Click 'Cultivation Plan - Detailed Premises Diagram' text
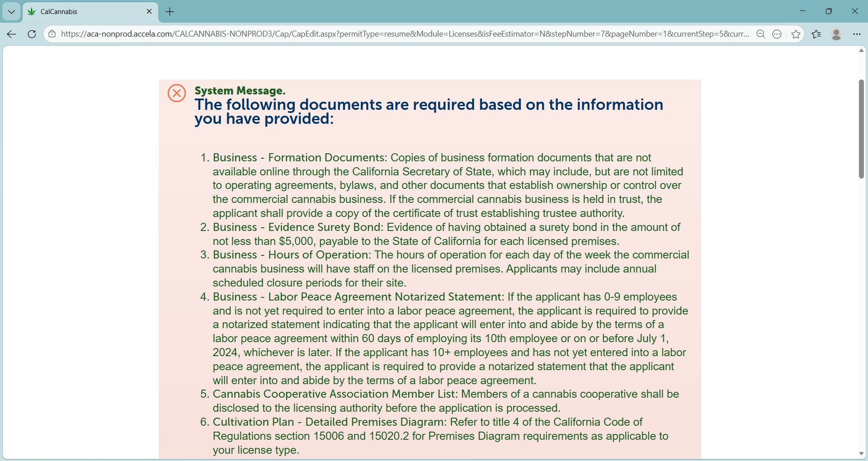Screen dimensions: 868x461 click(x=330, y=422)
